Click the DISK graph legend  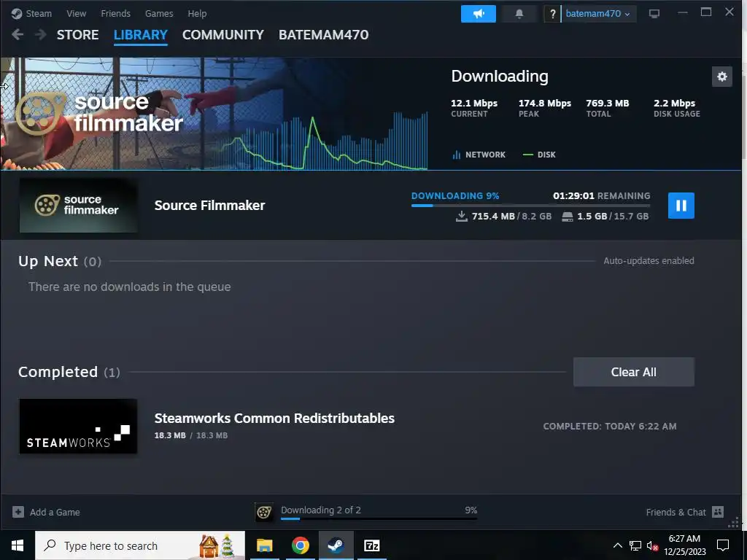[539, 155]
